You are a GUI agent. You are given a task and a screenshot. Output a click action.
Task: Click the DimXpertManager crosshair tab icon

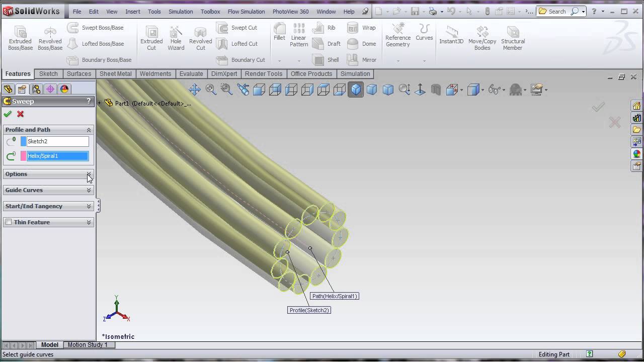[50, 89]
